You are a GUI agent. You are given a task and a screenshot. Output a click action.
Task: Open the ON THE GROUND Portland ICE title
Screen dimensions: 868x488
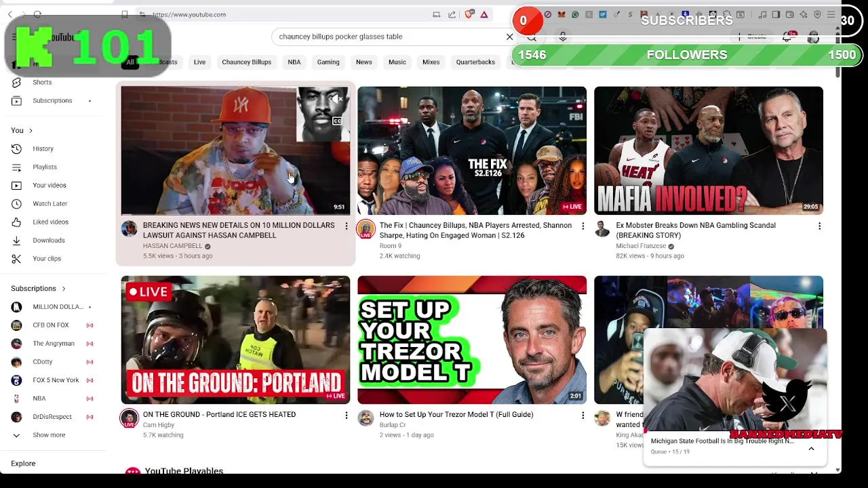tap(219, 415)
